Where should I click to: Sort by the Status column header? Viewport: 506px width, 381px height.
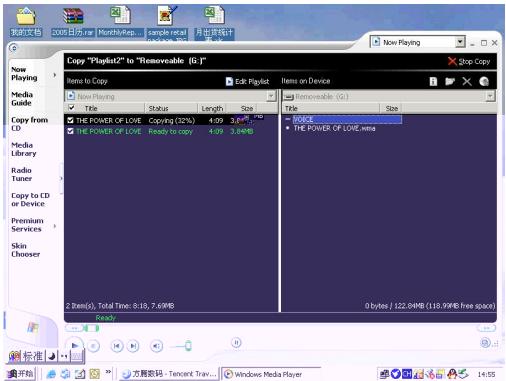(x=171, y=108)
